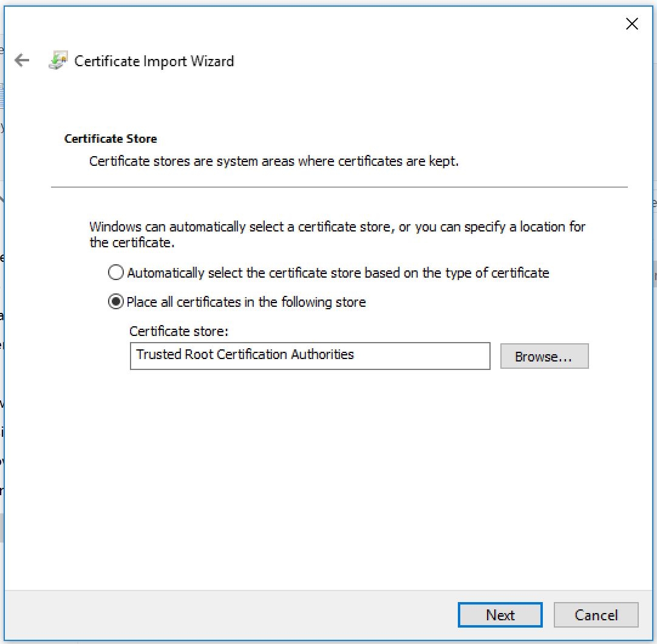Close the wizard with the X button
Screen dimensions: 657x644
point(631,24)
